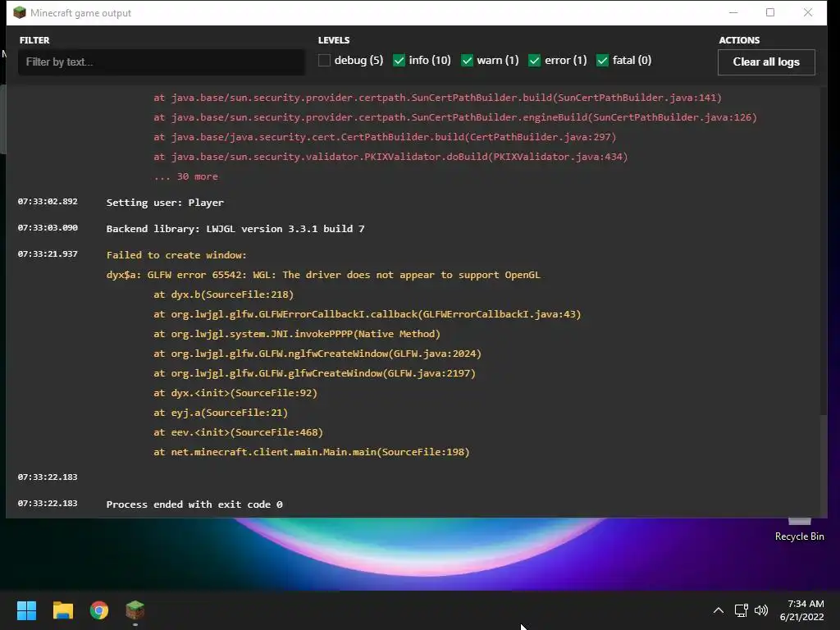Close the Minecraft game output window
The image size is (840, 630).
(x=808, y=12)
